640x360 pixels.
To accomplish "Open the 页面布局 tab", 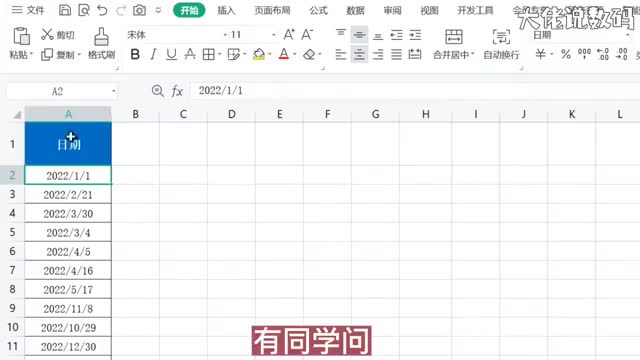I will point(272,10).
